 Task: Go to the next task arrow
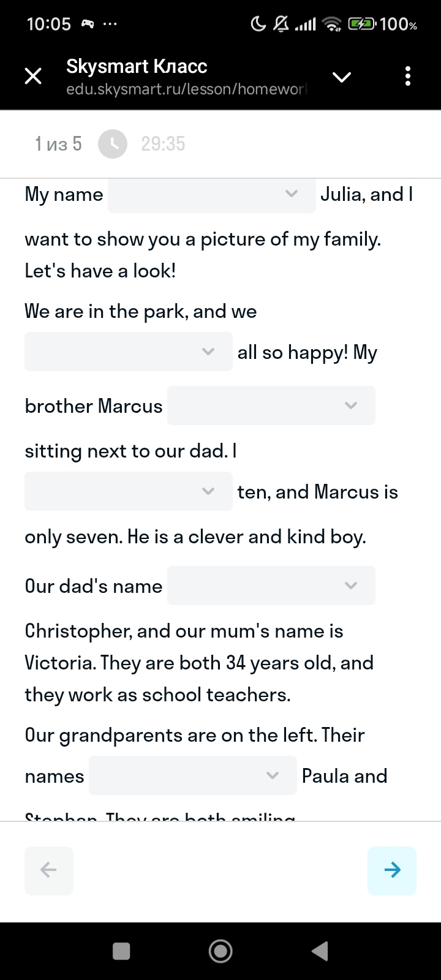(392, 870)
